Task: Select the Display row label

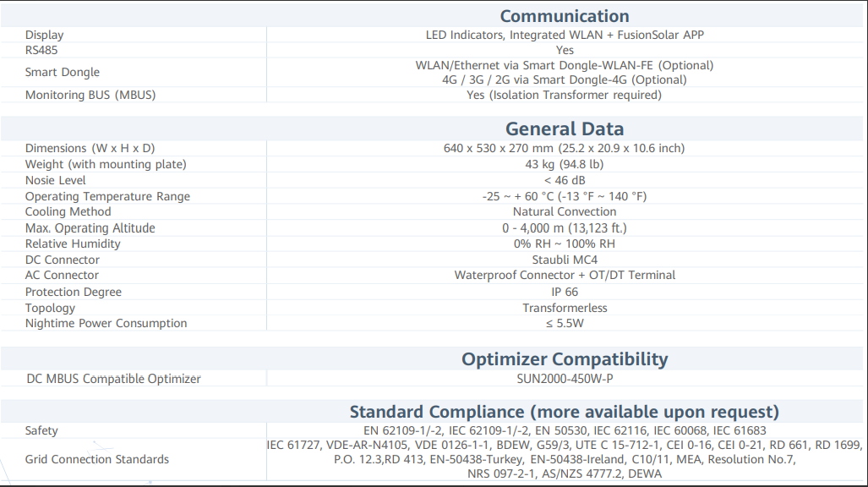Action: click(x=44, y=35)
